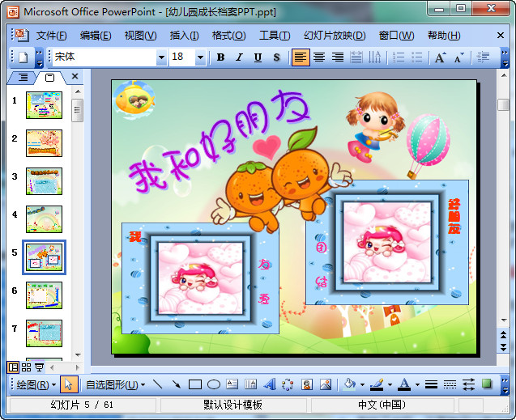Screen dimensions: 516x420
Task: Select slide 3 thumbnail
Action: click(44, 180)
